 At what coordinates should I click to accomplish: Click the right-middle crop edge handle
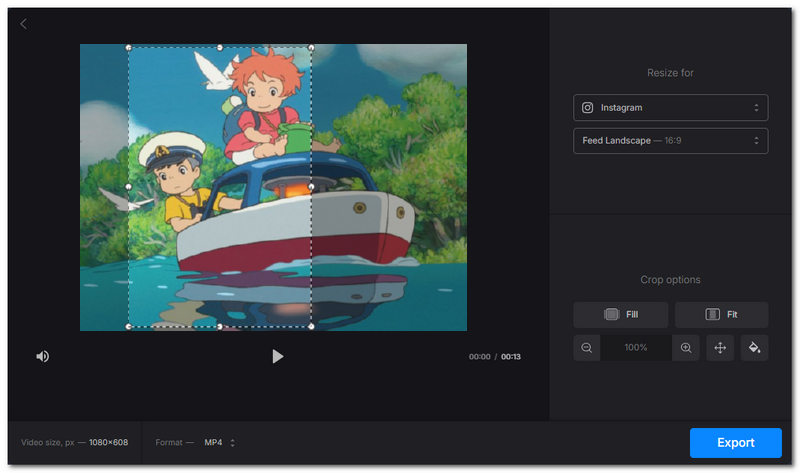tap(311, 187)
